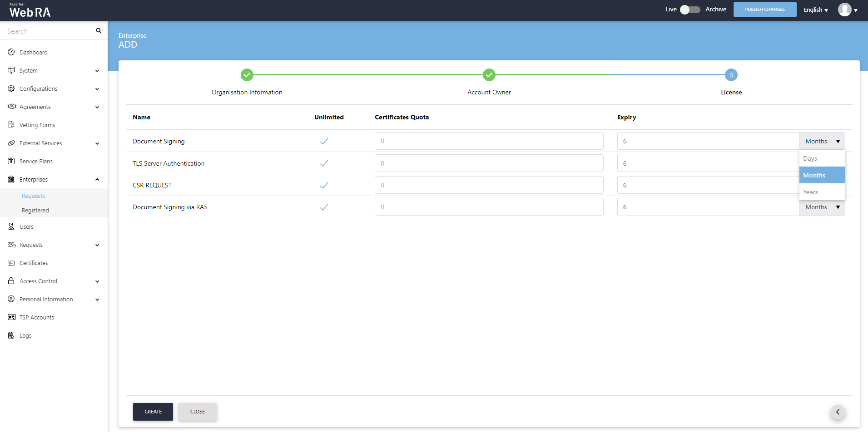The height and width of the screenshot is (432, 868).
Task: Open the Registered enterprises submenu item
Action: coord(35,210)
